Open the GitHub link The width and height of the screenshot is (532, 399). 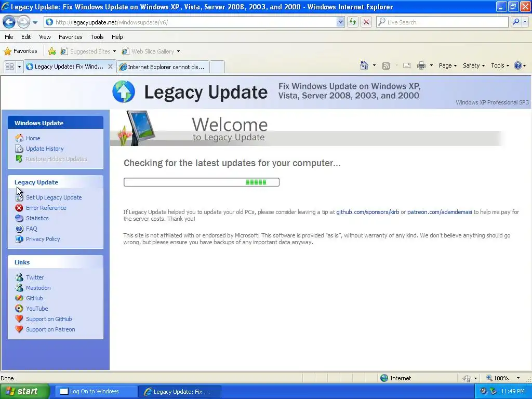[x=34, y=298]
